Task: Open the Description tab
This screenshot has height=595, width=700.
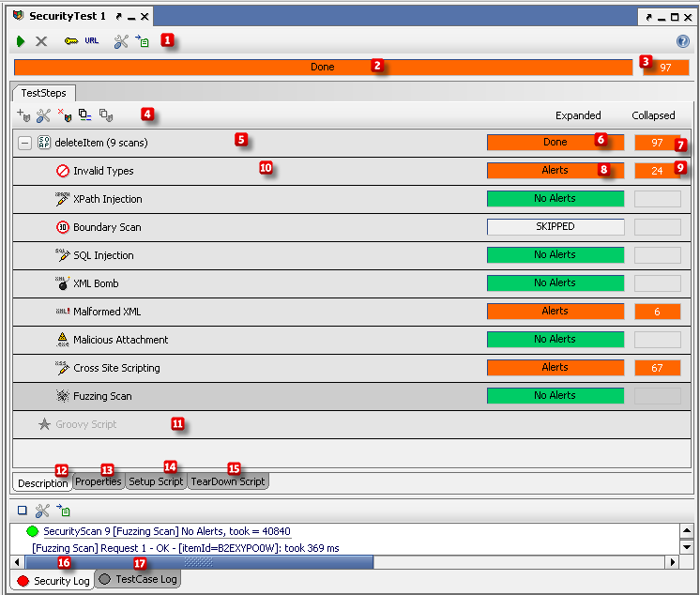Action: 43,483
